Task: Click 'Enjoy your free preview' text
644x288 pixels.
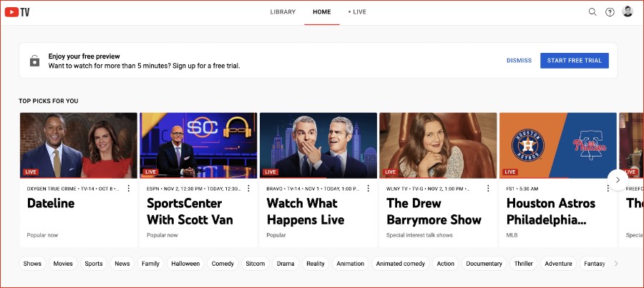Action: tap(84, 56)
